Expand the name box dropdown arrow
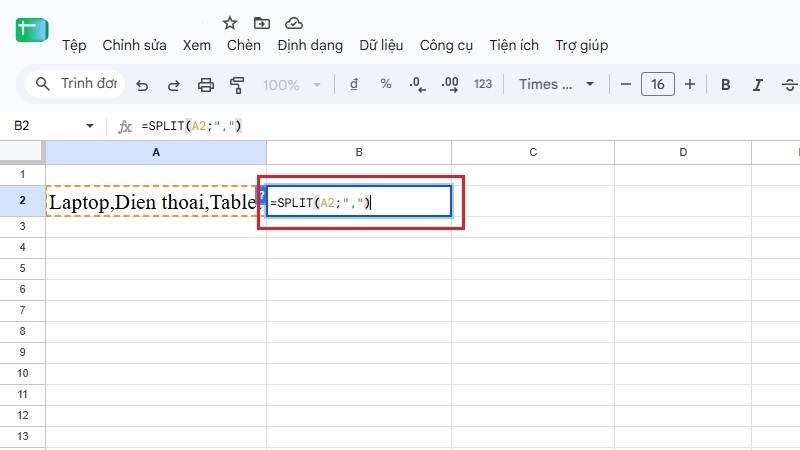The height and width of the screenshot is (450, 800). coord(90,126)
